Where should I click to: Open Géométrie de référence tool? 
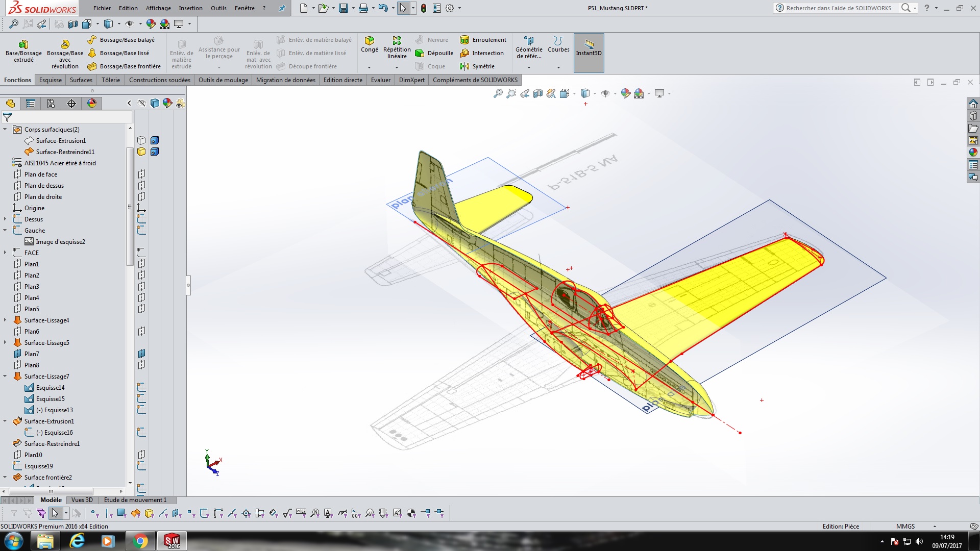[x=529, y=47]
